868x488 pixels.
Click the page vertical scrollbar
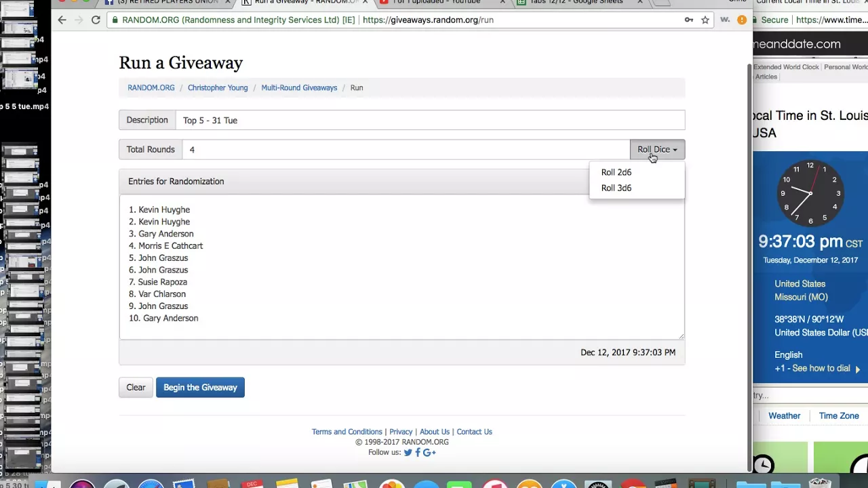pos(749,268)
